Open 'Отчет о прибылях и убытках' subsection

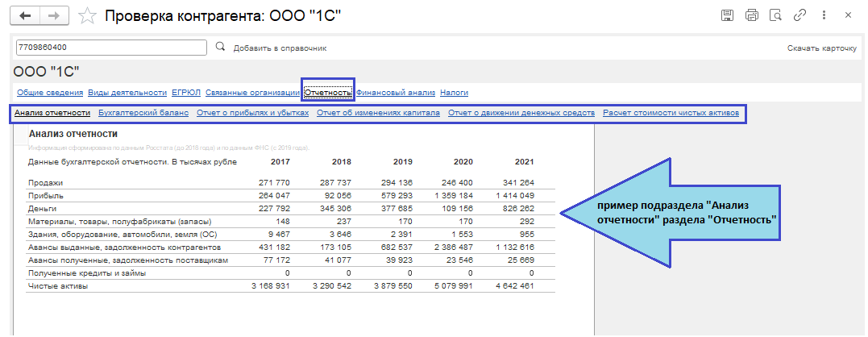click(x=253, y=113)
